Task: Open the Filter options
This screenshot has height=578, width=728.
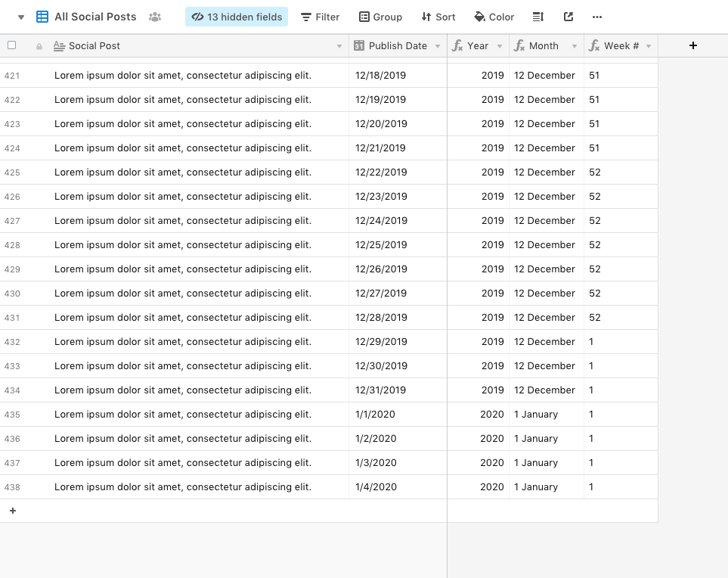Action: point(320,17)
